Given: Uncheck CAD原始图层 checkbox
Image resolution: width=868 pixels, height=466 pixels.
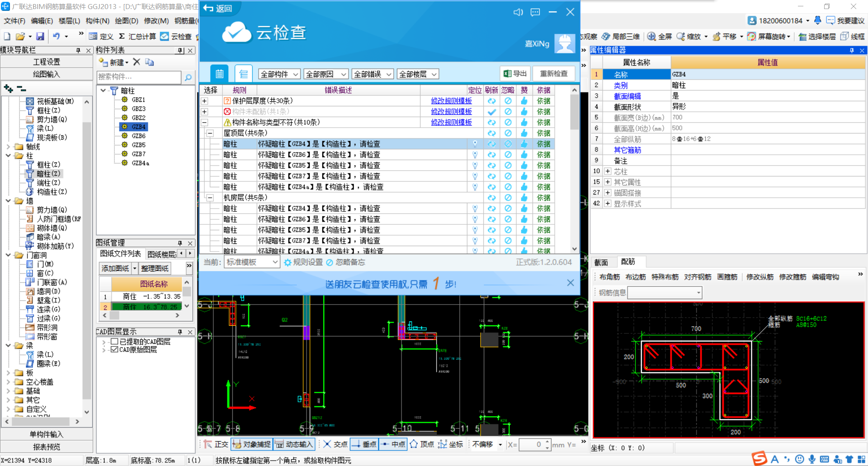Looking at the screenshot, I should tap(114, 349).
